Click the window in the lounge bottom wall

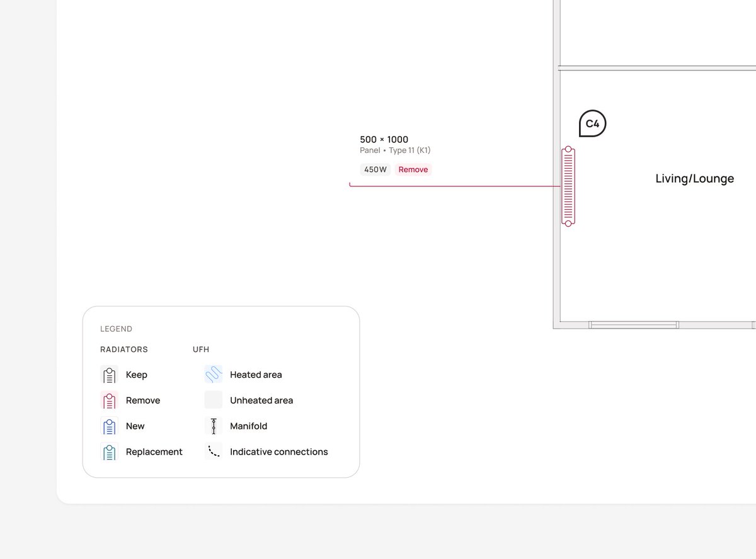634,325
